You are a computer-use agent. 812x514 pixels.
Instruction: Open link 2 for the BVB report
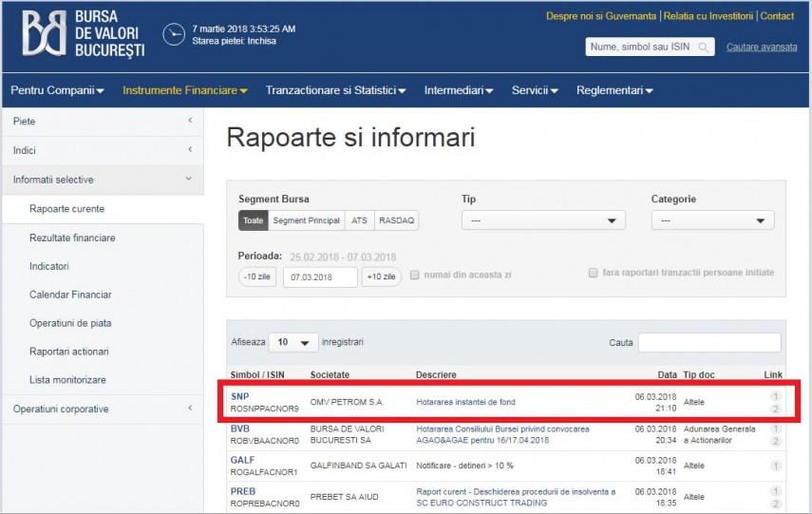tap(775, 442)
